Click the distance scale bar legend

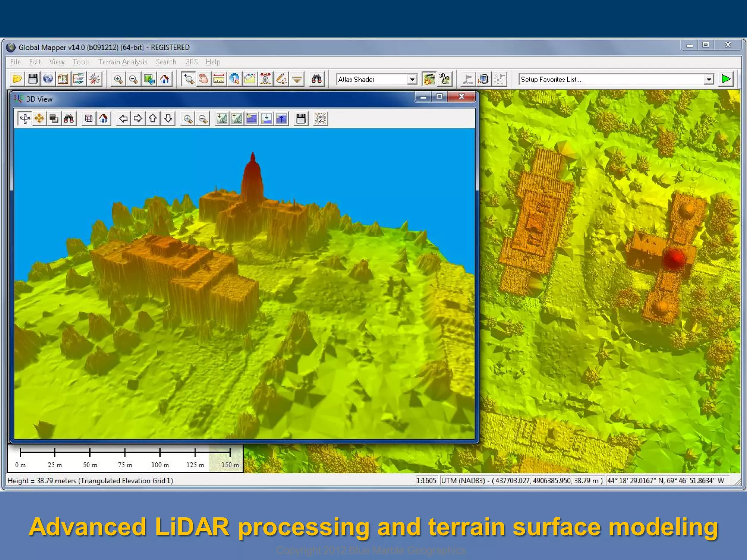pos(125,458)
